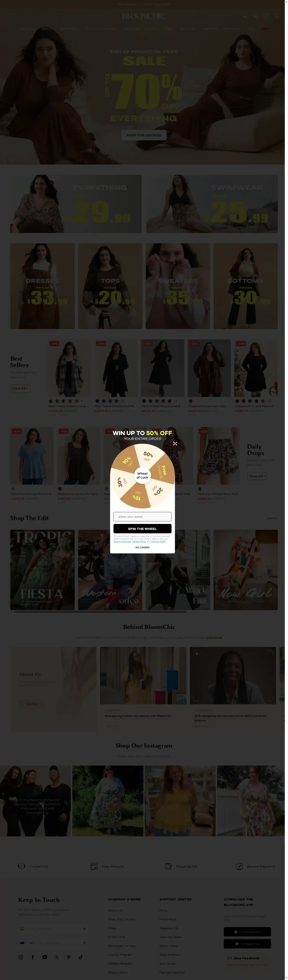Open the Pinterest icon in footer
Viewport: 288px width, 980px height.
[x=68, y=957]
